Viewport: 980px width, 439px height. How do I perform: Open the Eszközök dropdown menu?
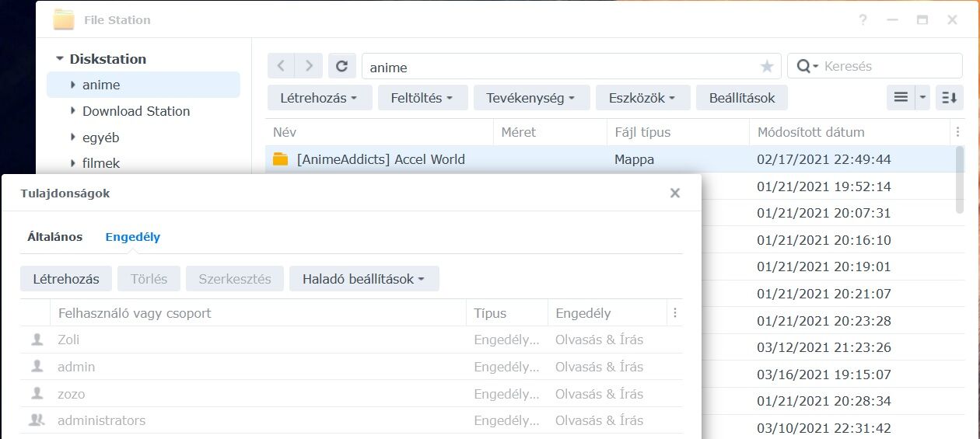pyautogui.click(x=642, y=98)
